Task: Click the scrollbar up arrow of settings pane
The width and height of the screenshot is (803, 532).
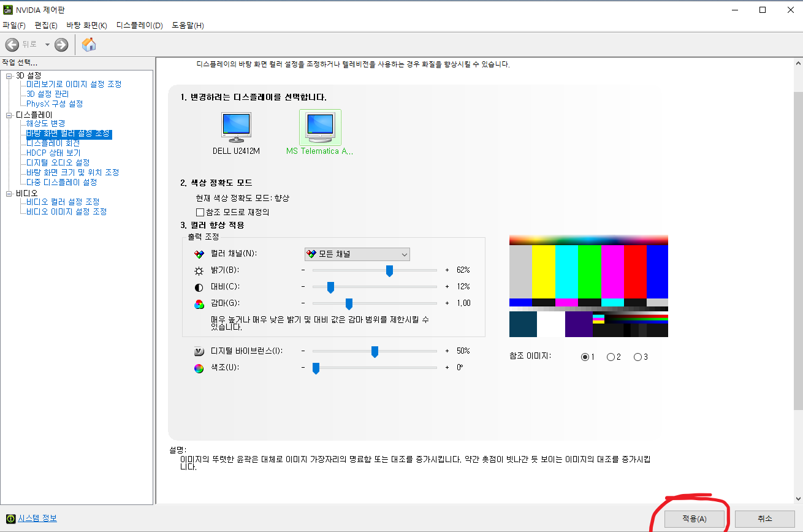Action: pyautogui.click(x=797, y=63)
